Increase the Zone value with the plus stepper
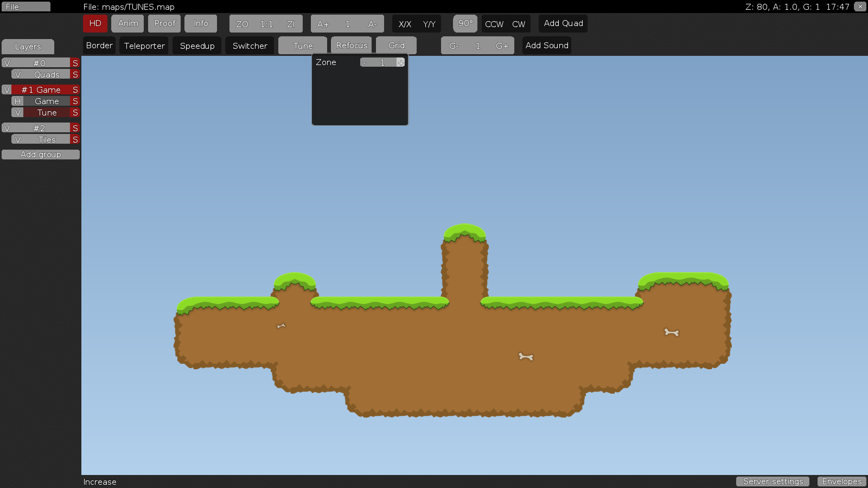868x488 pixels. point(400,62)
